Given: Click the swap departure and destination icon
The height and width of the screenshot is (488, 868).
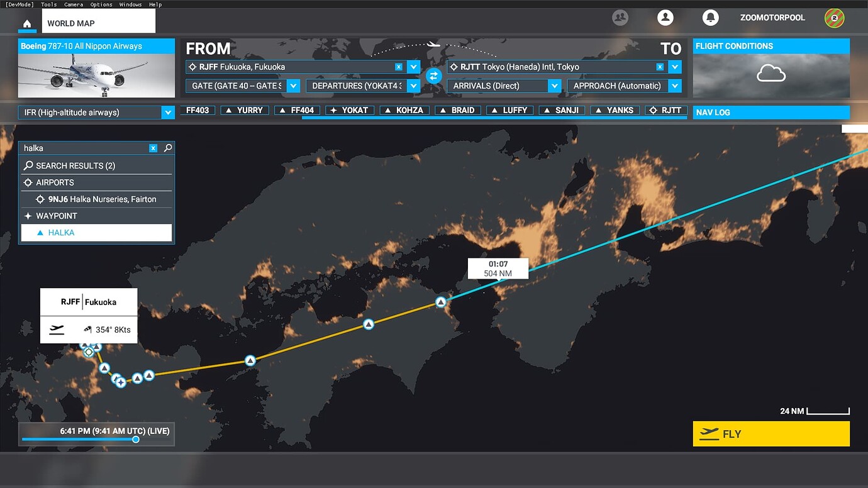Looking at the screenshot, I should coord(433,75).
